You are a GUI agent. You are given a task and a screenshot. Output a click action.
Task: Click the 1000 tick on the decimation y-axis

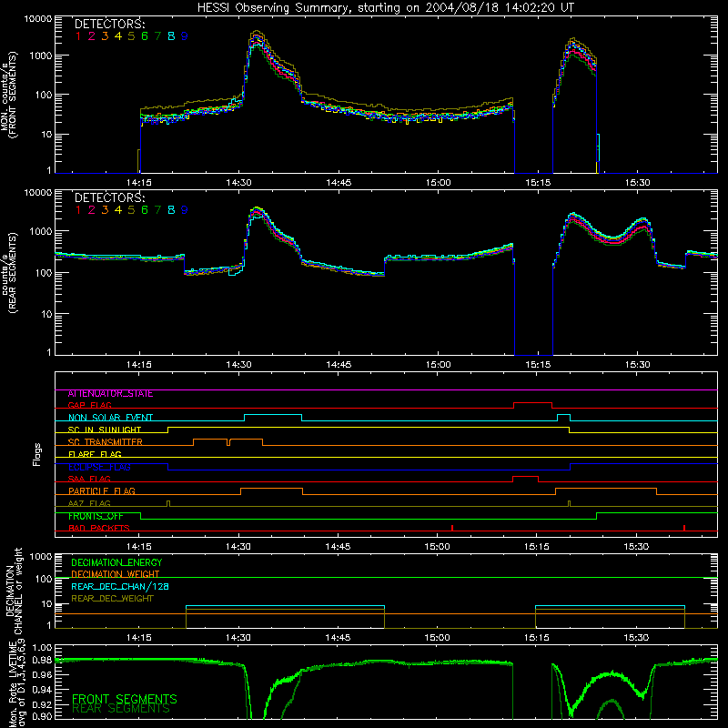tap(41, 557)
